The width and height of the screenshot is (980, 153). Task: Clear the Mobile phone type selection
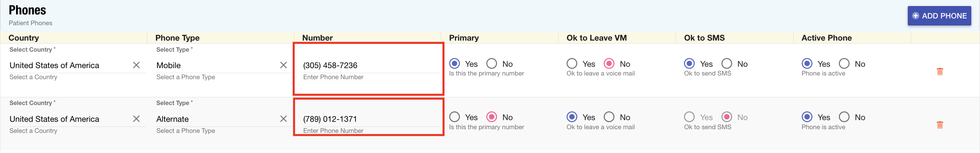[x=283, y=65]
